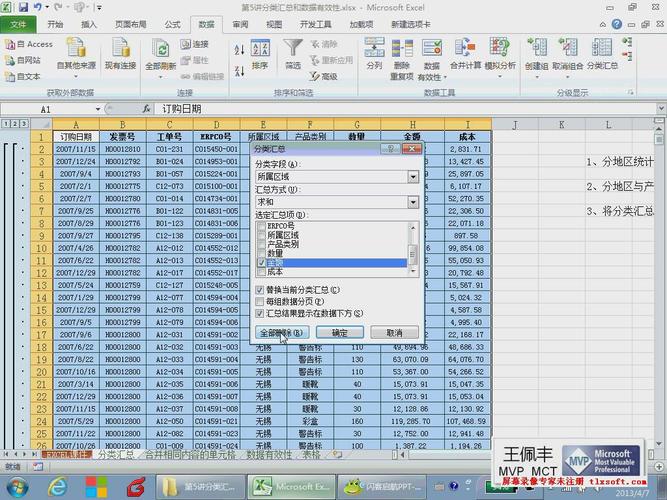Open What-If Analysis (模拟分析)
This screenshot has width=667, height=500.
pos(500,58)
